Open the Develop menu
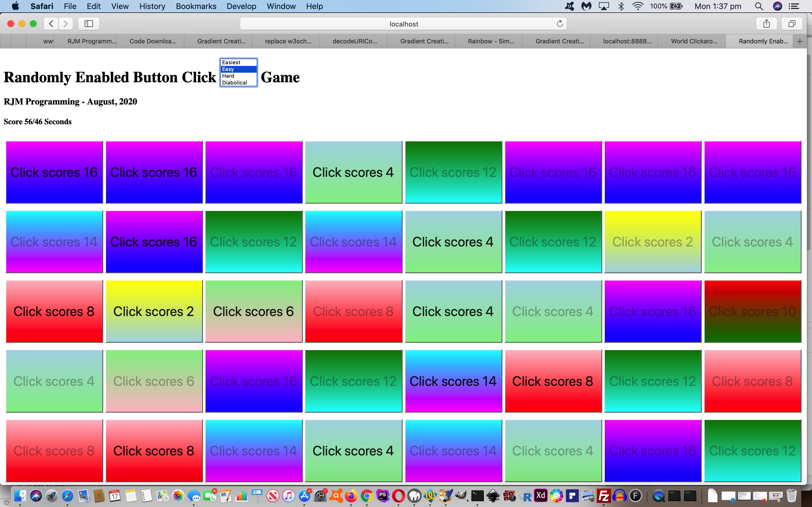 click(241, 6)
